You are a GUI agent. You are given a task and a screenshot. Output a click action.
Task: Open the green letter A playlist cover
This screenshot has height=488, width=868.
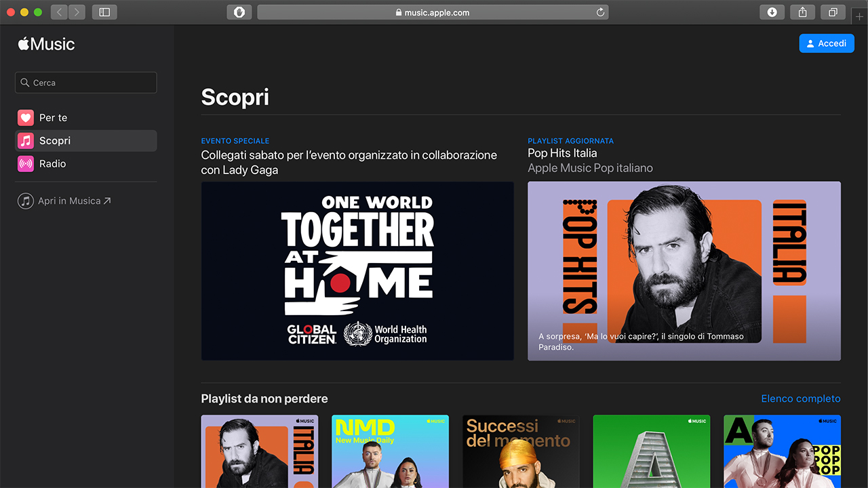coord(652,451)
